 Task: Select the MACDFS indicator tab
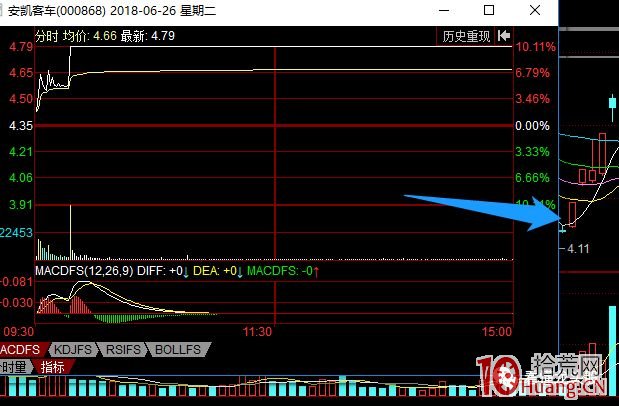22,350
